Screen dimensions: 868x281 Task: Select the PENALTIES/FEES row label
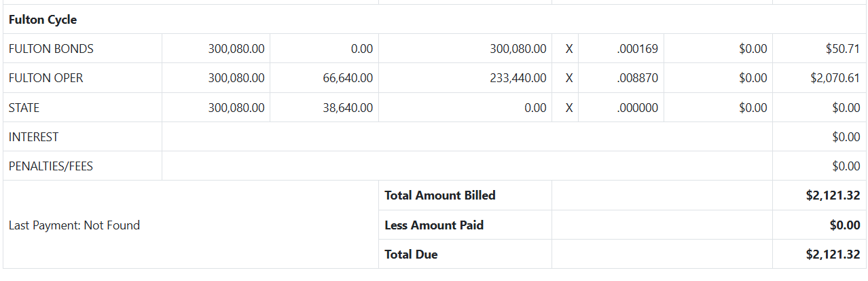(50, 166)
